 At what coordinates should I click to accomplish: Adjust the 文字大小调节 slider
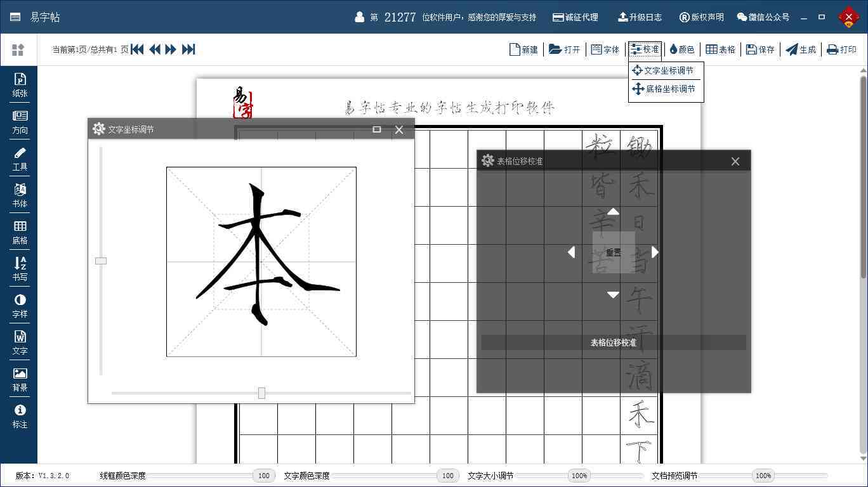tap(579, 476)
